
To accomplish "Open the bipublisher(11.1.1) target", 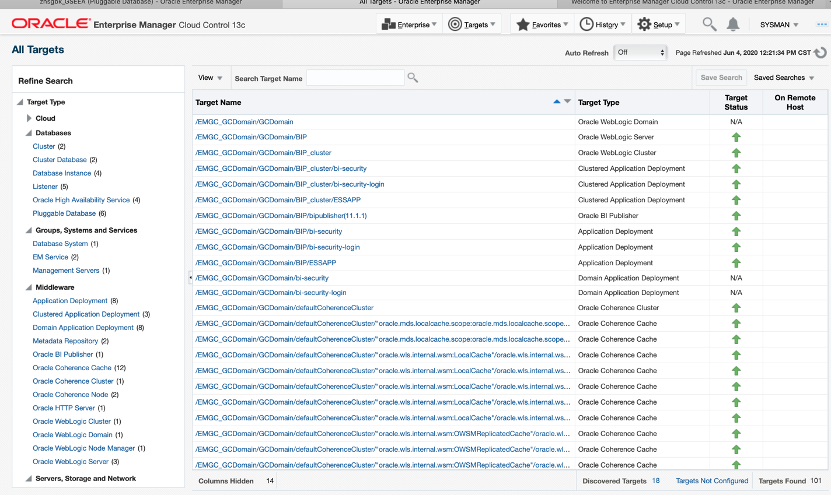I will click(281, 216).
